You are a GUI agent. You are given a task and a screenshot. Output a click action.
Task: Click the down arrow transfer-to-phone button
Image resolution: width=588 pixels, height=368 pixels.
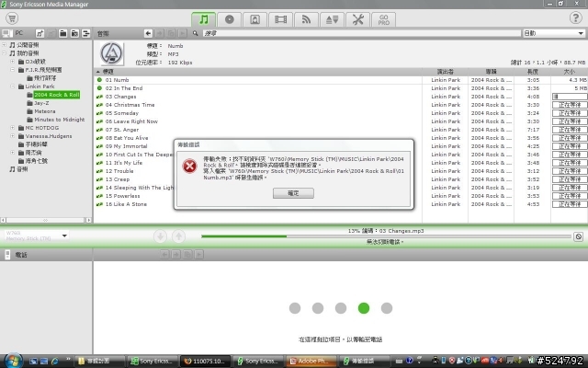160,236
